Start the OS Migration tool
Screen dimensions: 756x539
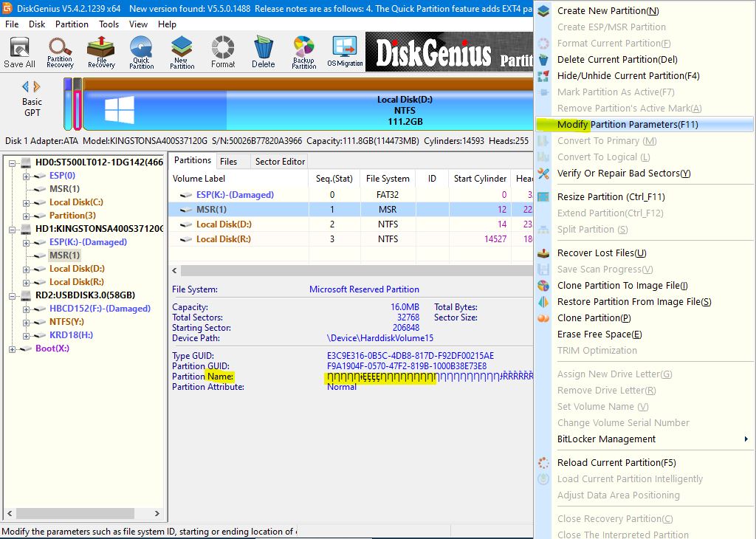coord(345,52)
